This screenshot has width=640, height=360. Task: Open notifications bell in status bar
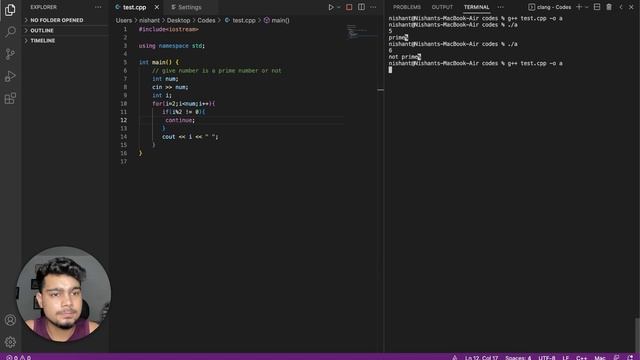click(630, 357)
